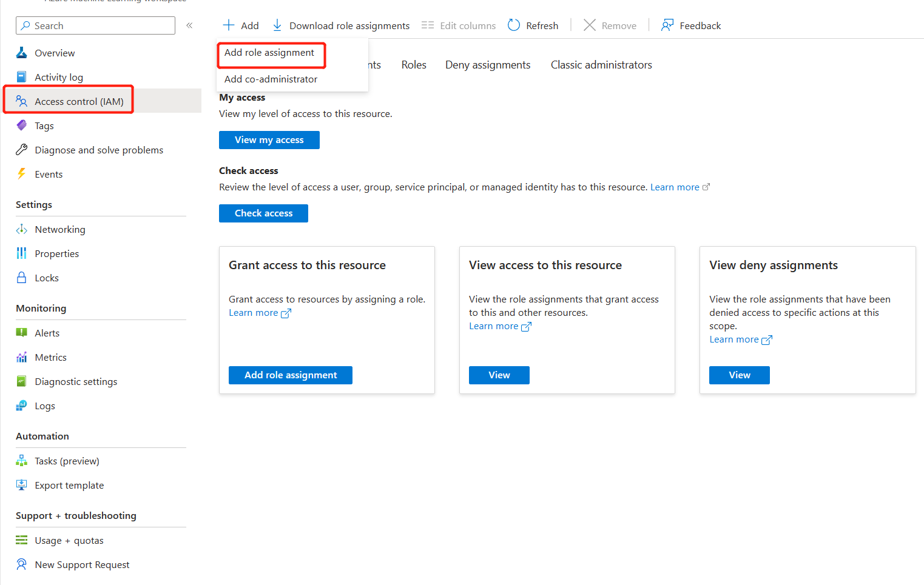The width and height of the screenshot is (924, 585).
Task: Select the Export template label
Action: tap(69, 485)
